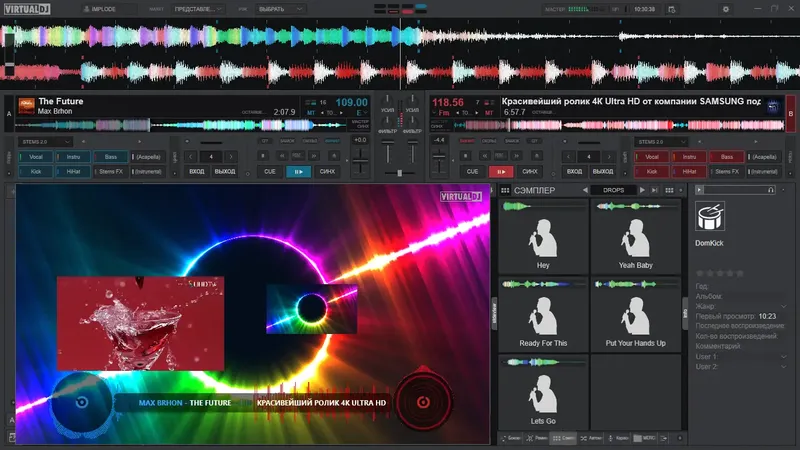Toggle Vocal stem on deck B

click(x=652, y=157)
